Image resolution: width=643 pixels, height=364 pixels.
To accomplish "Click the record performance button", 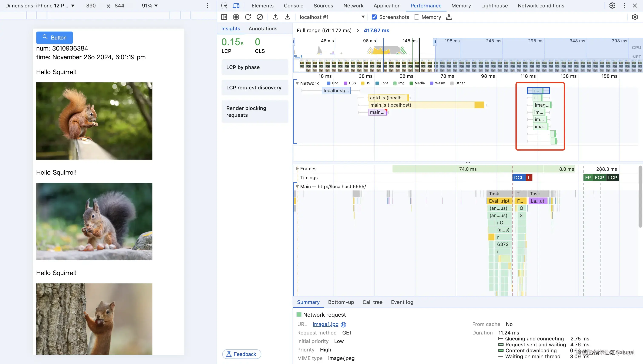I will [x=236, y=17].
